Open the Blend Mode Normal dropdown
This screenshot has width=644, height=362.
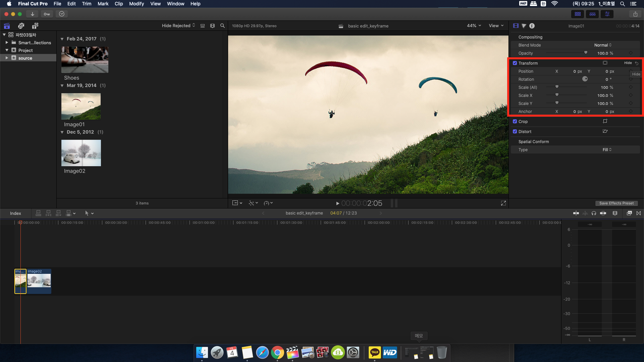[603, 45]
